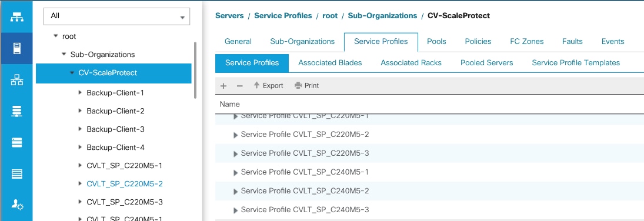The width and height of the screenshot is (644, 221).
Task: Click the plus add icon in the toolbar
Action: (223, 86)
